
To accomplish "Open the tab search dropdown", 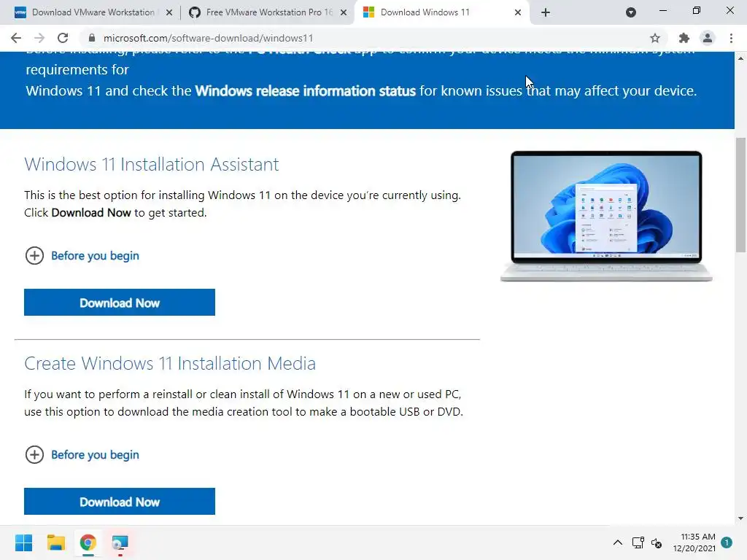I will [631, 12].
